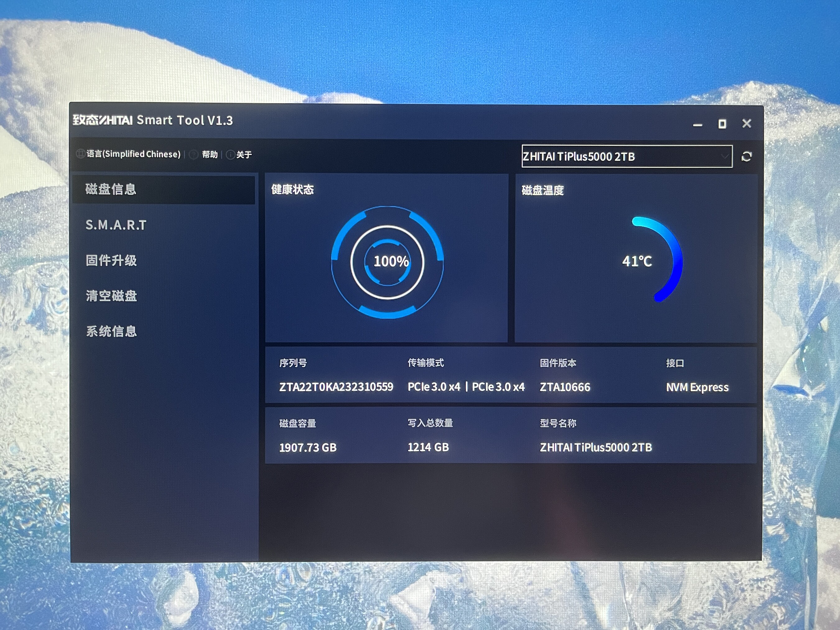Open the 关于 about menu
The height and width of the screenshot is (630, 840).
244,155
